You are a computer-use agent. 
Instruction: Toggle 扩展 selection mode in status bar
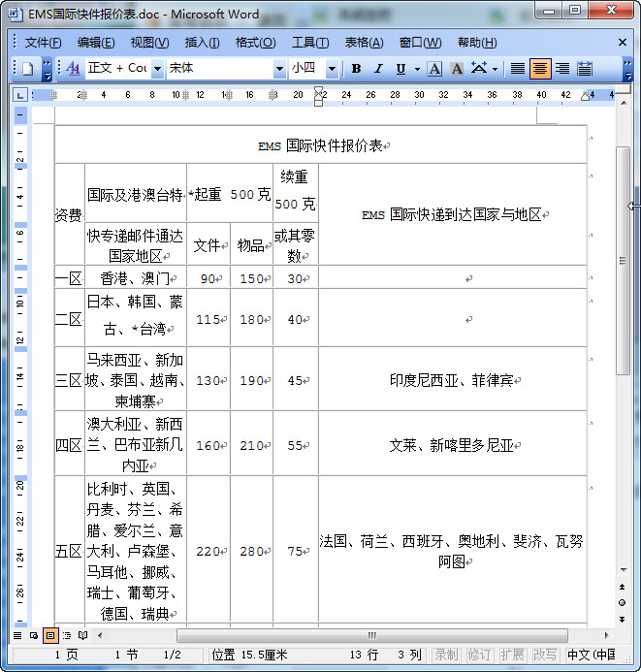[x=512, y=655]
